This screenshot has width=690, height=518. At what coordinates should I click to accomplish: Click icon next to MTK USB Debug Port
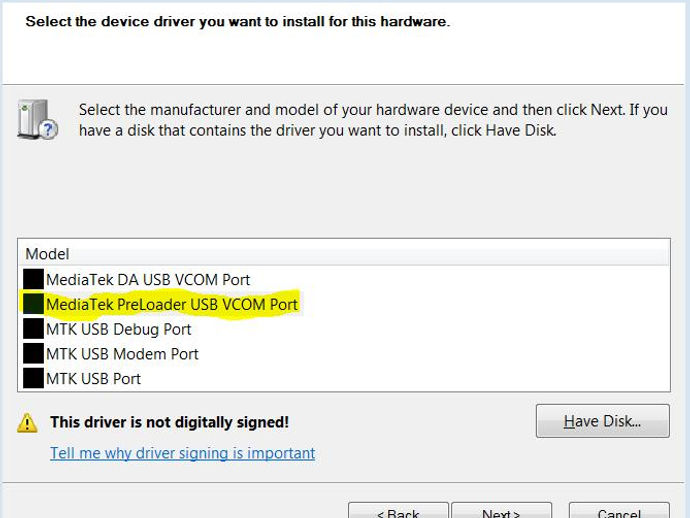(x=33, y=328)
